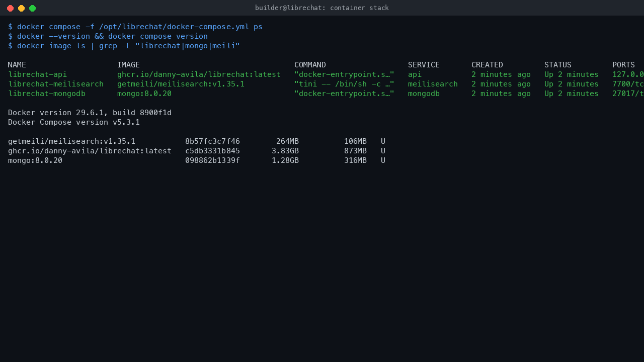The width and height of the screenshot is (644, 362).
Task: Click 'Up 2 minutes' status for librechat-meilisearch
Action: pyautogui.click(x=572, y=84)
